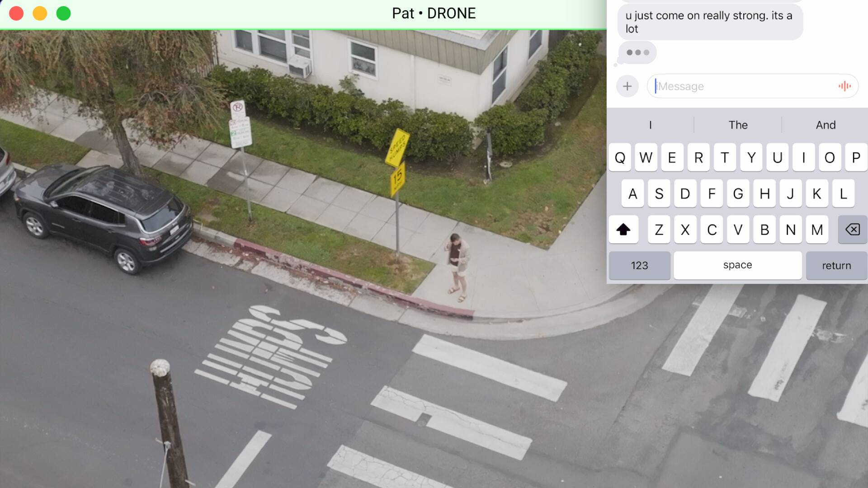Tap the Q key

point(620,158)
